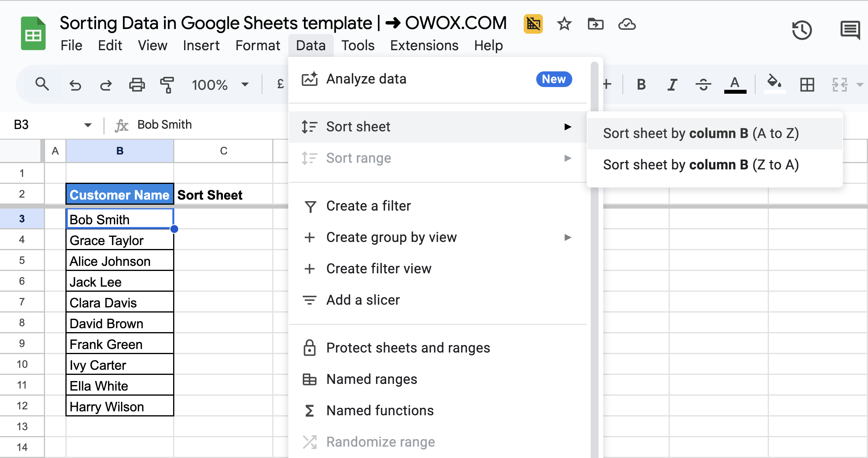Click the move to folder icon
The image size is (868, 458).
(x=595, y=24)
